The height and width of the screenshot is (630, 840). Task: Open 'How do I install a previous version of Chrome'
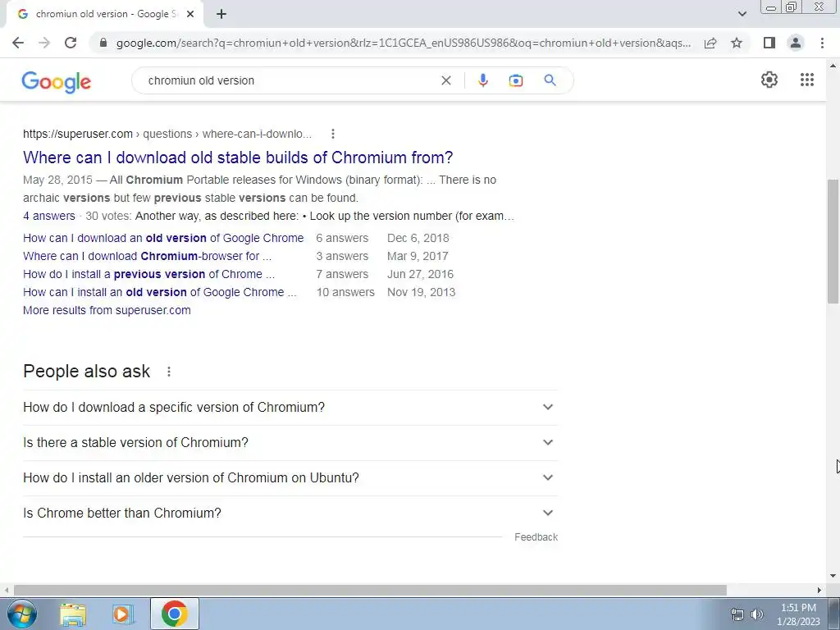pyautogui.click(x=149, y=274)
